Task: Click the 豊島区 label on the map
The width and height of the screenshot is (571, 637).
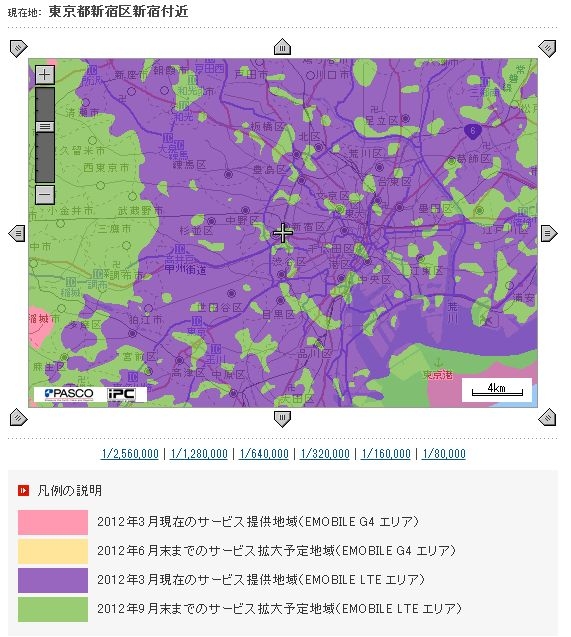Action: (270, 169)
